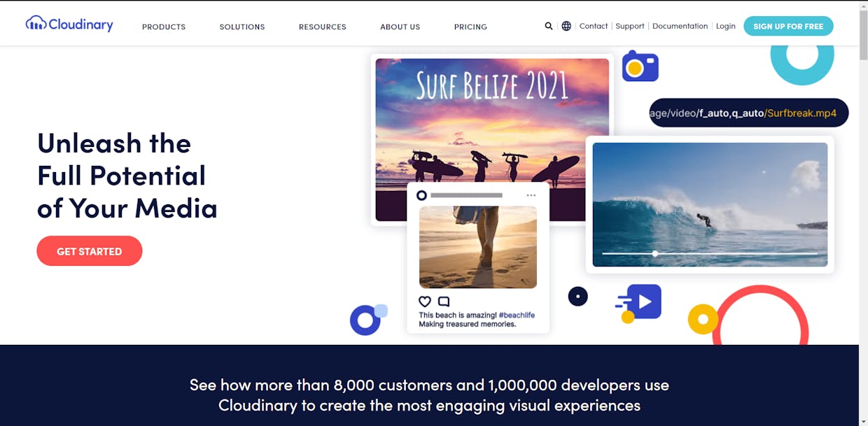Open three-dot menu on beach post
Screen dimensions: 868x426
pos(531,195)
